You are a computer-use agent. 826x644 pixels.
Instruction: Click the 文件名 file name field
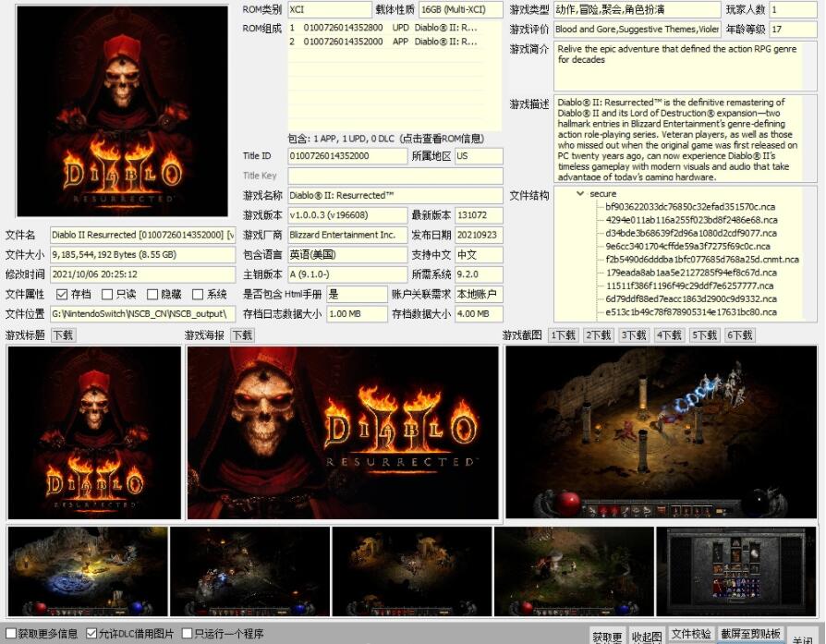point(143,235)
